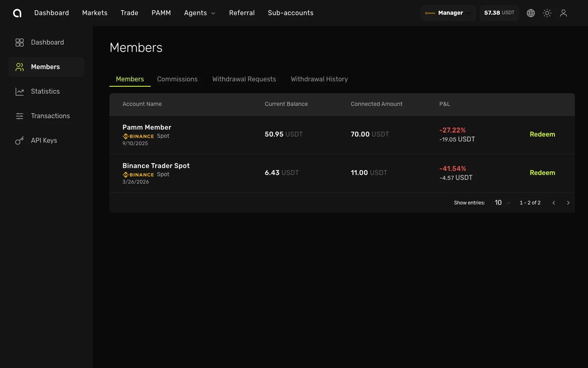Open the Manager account switcher dropdown
The height and width of the screenshot is (368, 588).
(x=448, y=13)
